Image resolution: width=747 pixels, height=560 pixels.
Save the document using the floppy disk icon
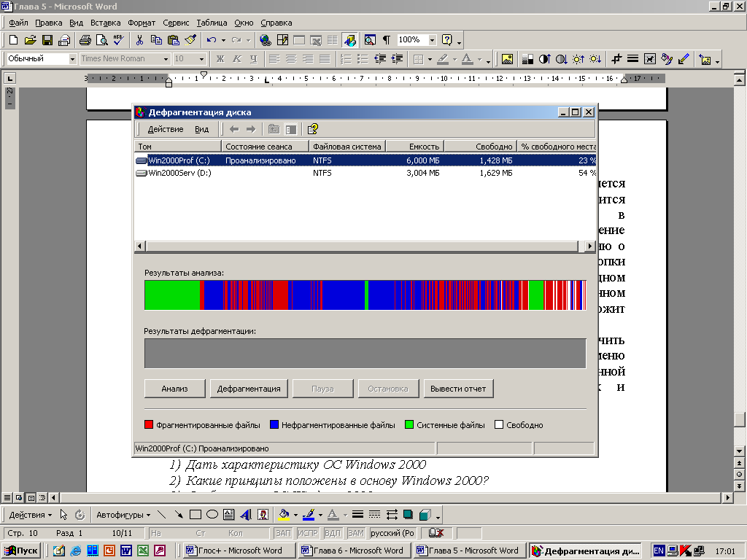[x=47, y=40]
